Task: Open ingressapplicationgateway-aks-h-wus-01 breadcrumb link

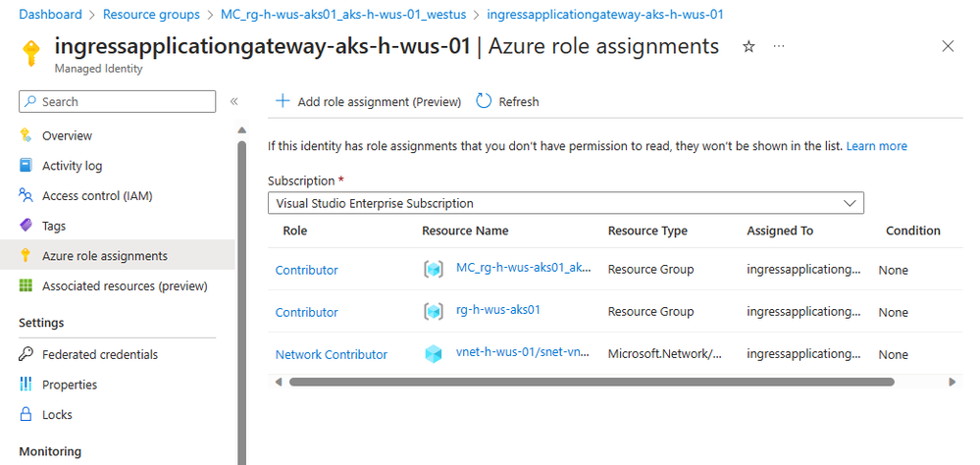Action: (x=604, y=14)
